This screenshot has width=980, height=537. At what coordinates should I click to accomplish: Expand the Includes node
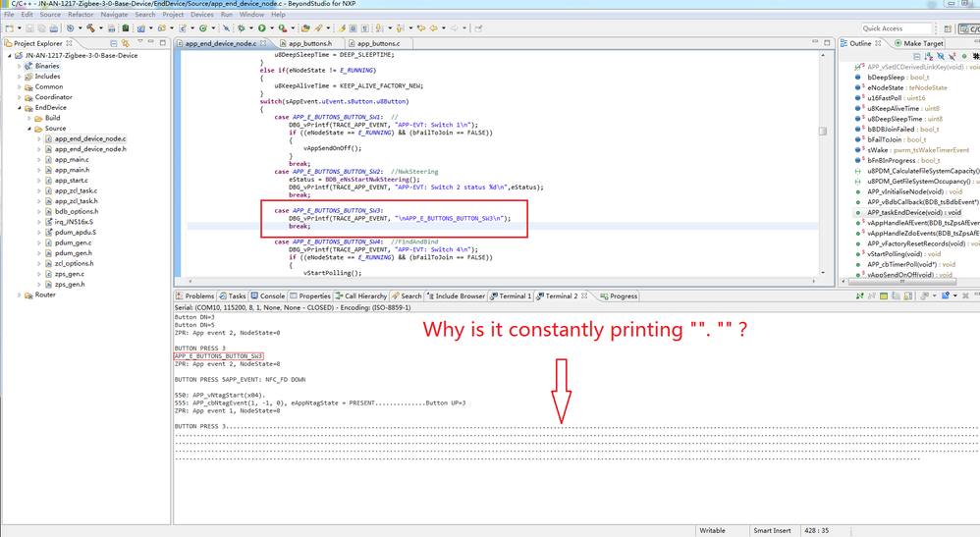(20, 77)
